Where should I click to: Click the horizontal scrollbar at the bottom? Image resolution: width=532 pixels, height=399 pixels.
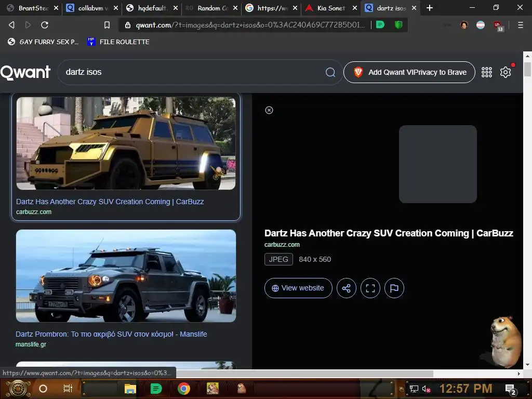tap(304, 374)
